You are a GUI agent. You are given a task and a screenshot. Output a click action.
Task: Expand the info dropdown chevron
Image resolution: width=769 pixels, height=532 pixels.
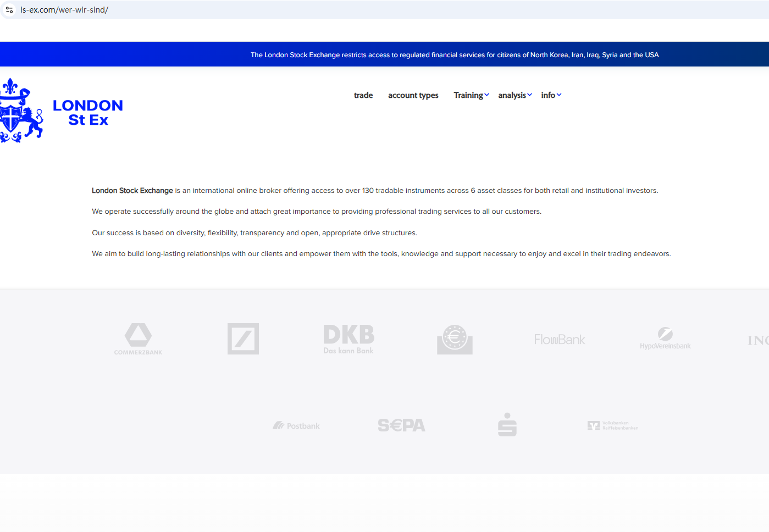click(559, 95)
